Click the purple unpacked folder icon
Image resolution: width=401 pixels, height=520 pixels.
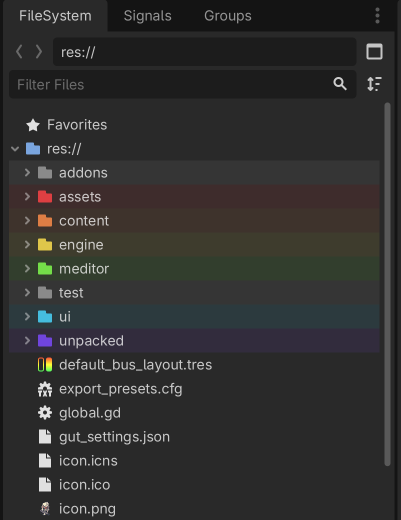(x=45, y=341)
